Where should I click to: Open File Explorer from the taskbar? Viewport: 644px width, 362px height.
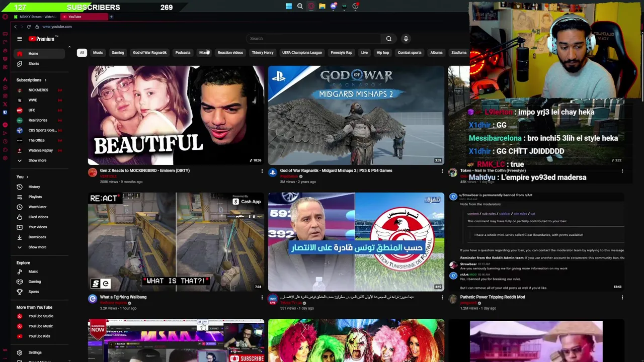[322, 7]
